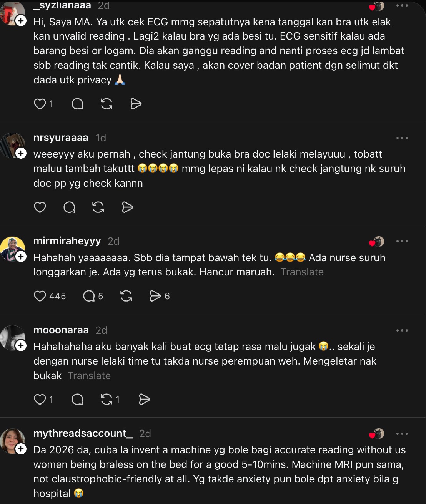Reply to nrsyuraaaa's comment
This screenshot has width=426, height=504.
tap(69, 207)
